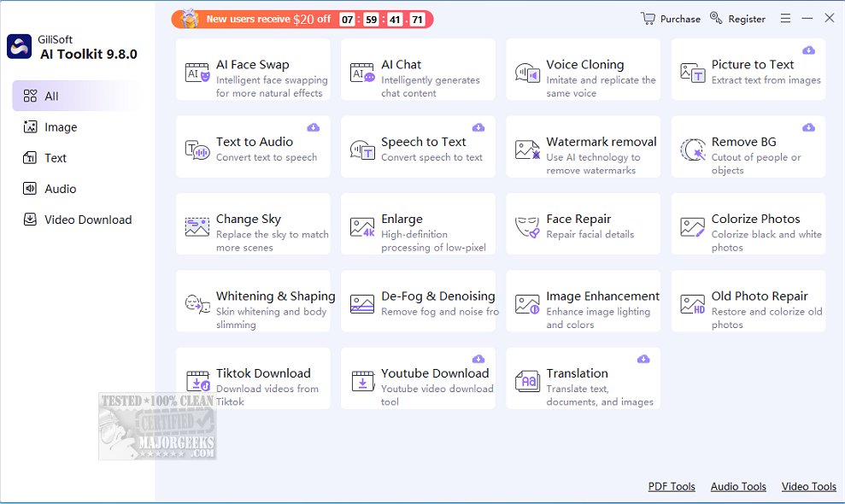Start the Face Repair tool
845x504 pixels.
584,224
